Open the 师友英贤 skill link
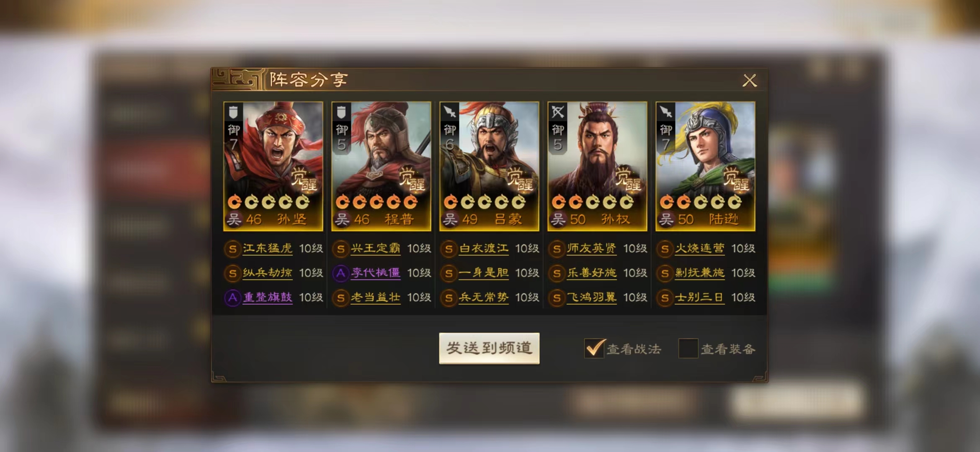Screen dimensions: 980x452 tap(591, 249)
